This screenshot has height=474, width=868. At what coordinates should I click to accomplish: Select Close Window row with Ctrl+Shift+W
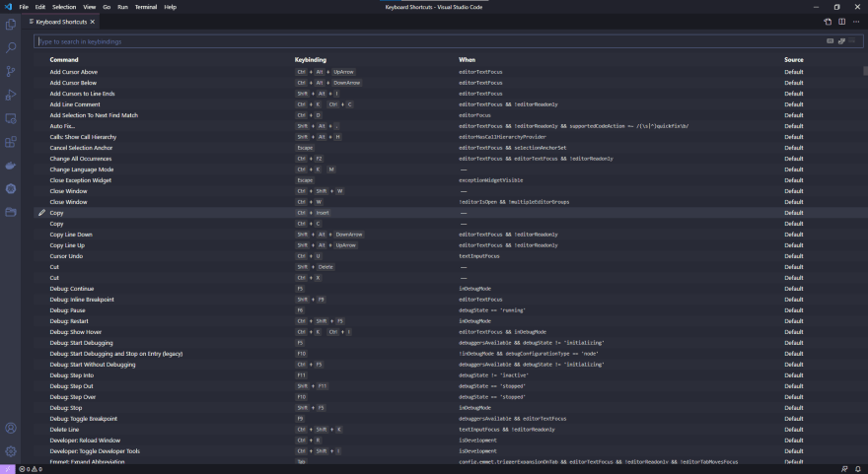click(448, 191)
